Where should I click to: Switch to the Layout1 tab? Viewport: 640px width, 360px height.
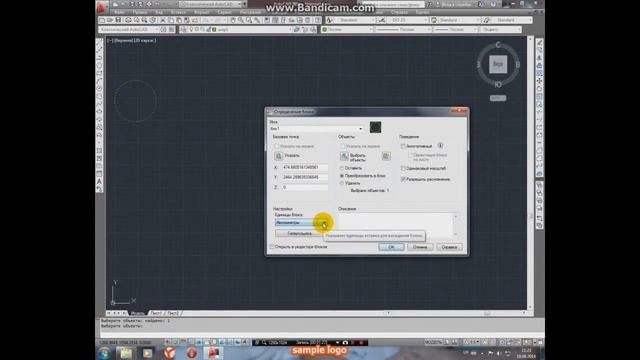[x=156, y=313]
